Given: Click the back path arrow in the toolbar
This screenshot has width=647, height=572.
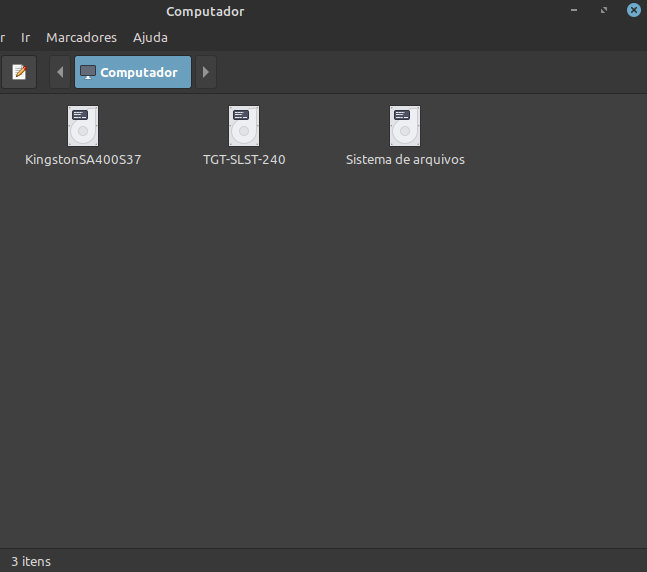Looking at the screenshot, I should tap(60, 72).
